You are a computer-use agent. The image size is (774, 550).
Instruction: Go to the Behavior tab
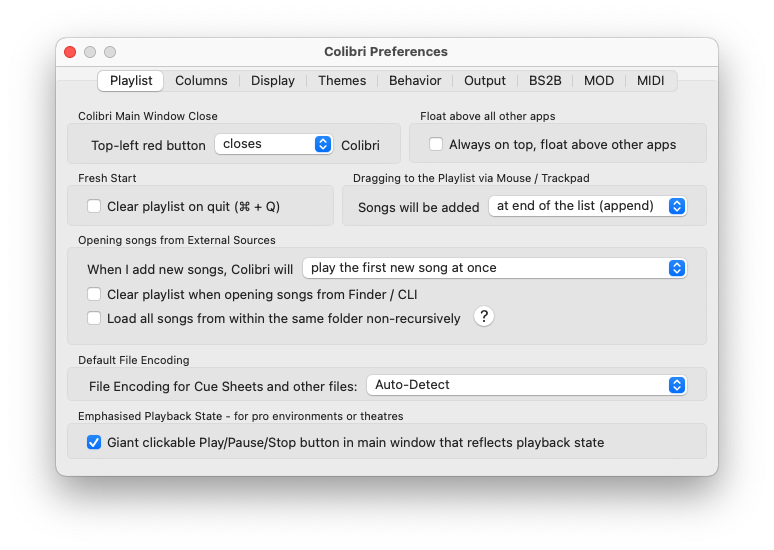coord(415,80)
